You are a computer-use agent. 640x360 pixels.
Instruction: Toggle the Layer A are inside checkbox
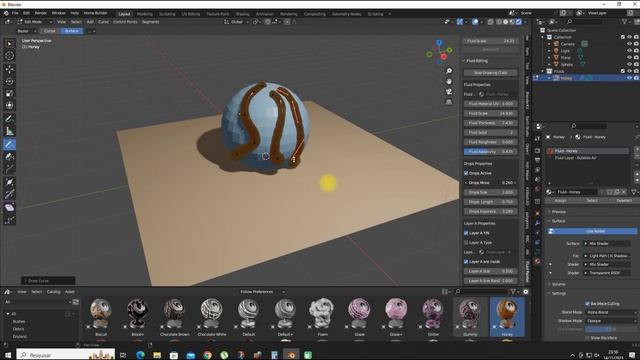click(x=466, y=262)
